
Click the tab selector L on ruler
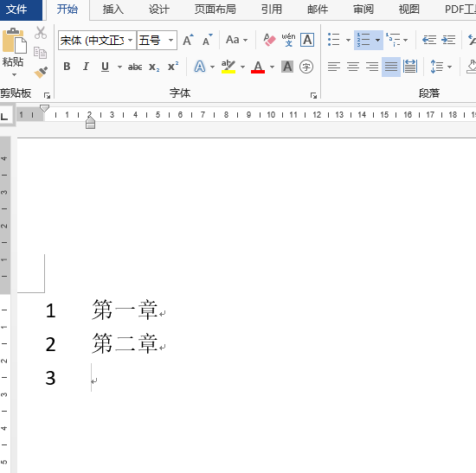[4, 116]
